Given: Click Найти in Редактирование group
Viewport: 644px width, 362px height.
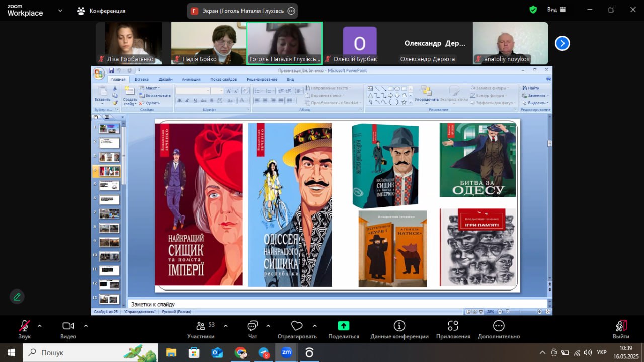Looking at the screenshot, I should tap(531, 88).
